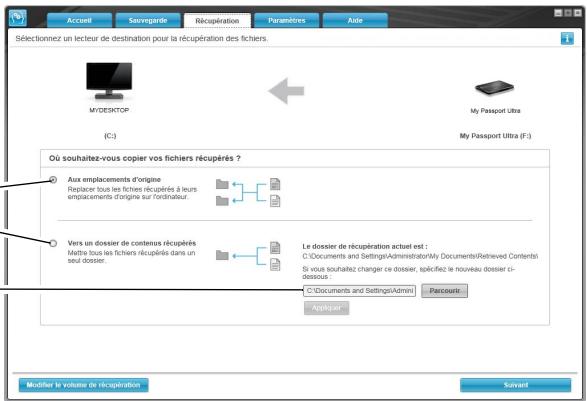Click the original locations folder diagram icon
This screenshot has height=401, width=587.
coord(248,193)
